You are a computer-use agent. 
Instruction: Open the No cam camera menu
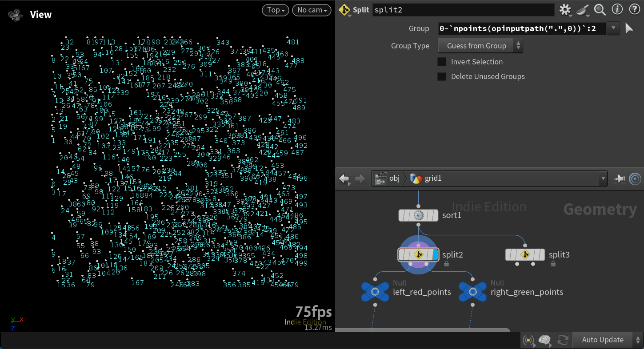[312, 10]
